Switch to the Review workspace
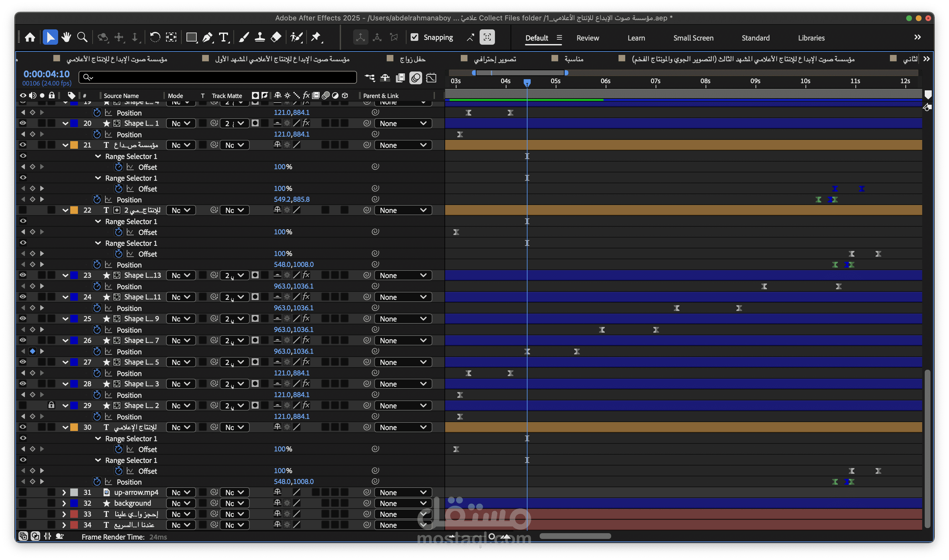 [x=588, y=38]
